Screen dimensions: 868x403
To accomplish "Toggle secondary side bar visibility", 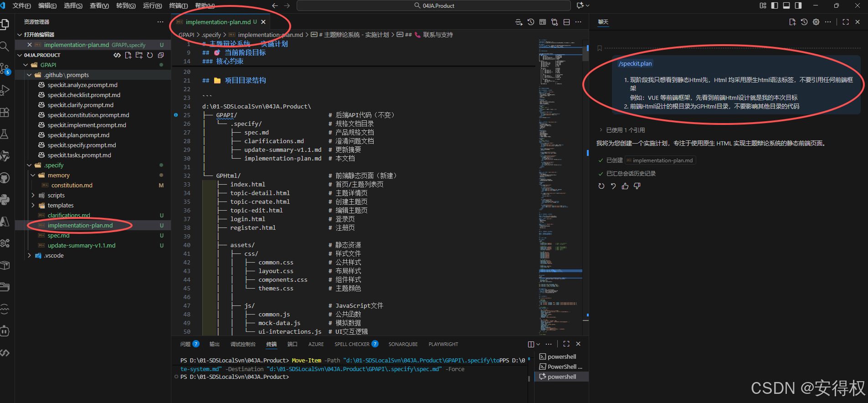I will 798,5.
